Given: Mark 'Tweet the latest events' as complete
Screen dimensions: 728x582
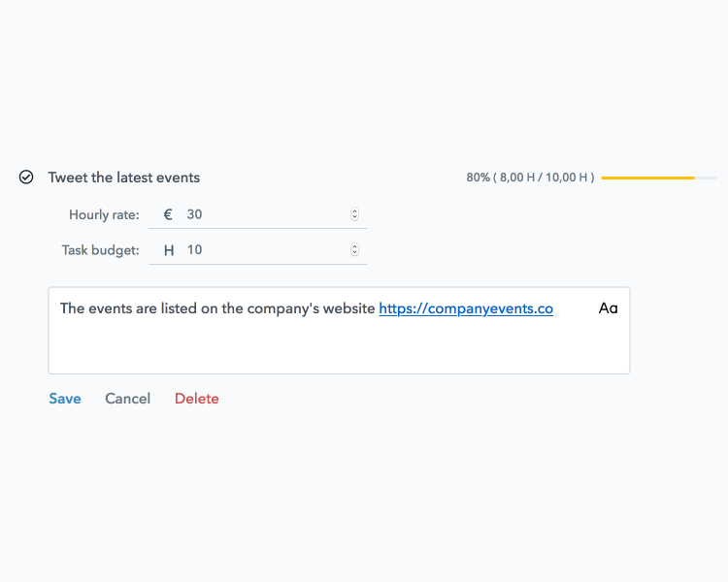Looking at the screenshot, I should (26, 177).
